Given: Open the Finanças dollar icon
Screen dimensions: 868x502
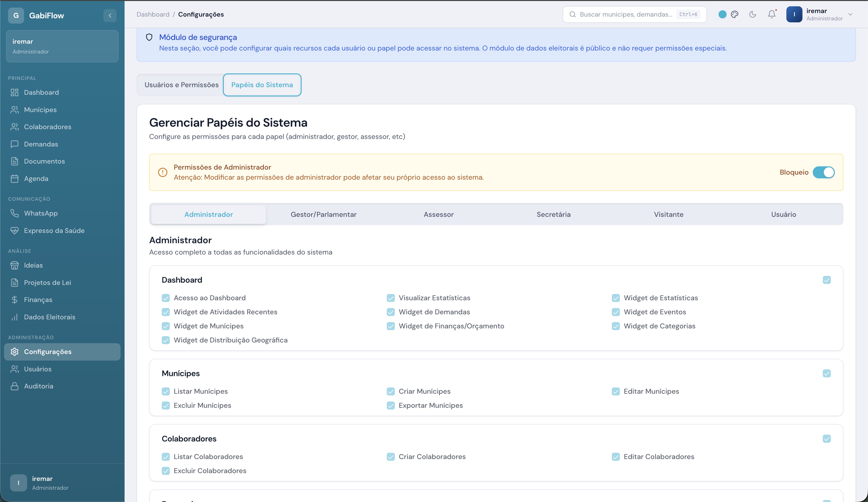Looking at the screenshot, I should 15,300.
